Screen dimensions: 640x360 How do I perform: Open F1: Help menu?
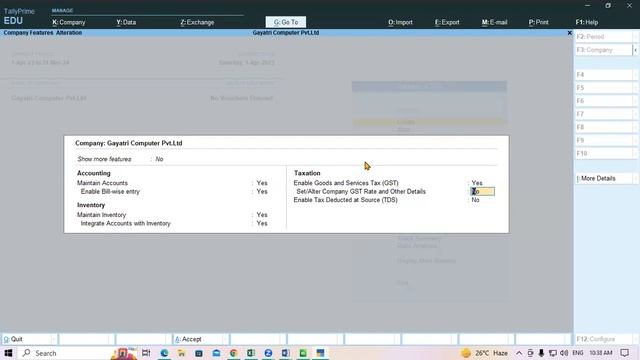587,22
